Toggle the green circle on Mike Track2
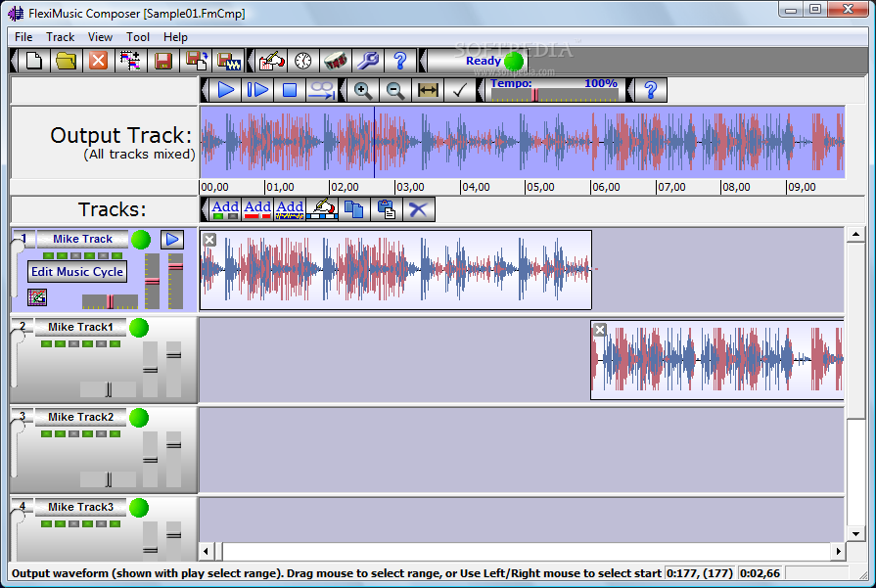This screenshot has width=876, height=588. pos(139,417)
